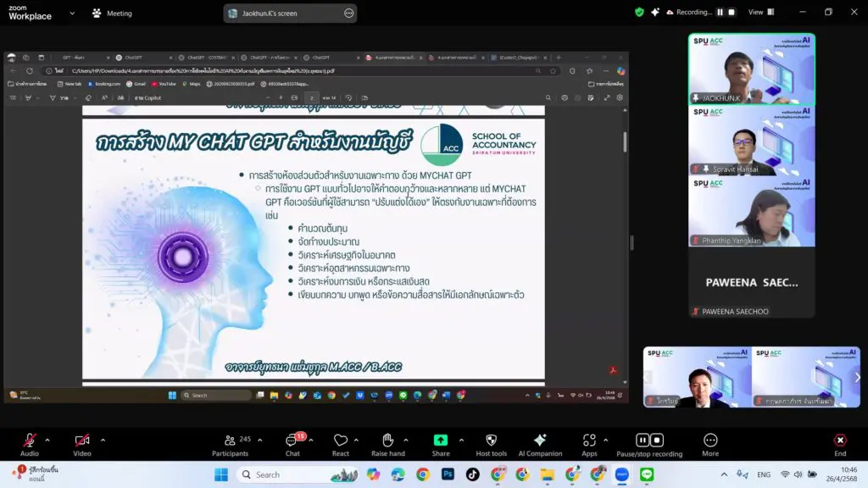
Task: Click the green Share screen icon
Action: coord(441,440)
